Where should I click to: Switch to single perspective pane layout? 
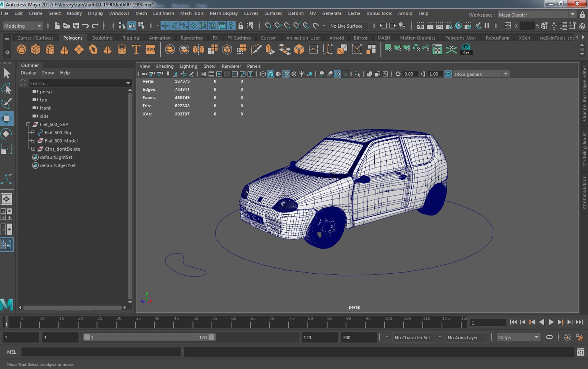[6, 199]
